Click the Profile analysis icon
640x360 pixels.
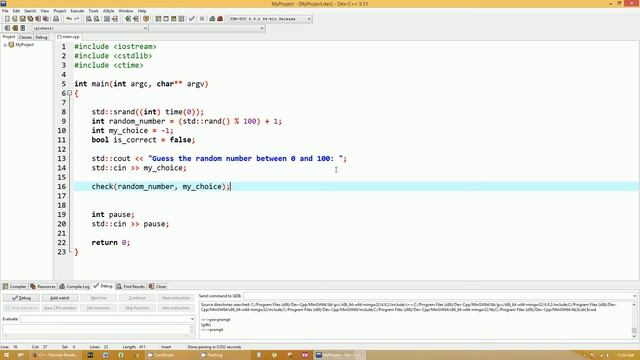point(212,19)
